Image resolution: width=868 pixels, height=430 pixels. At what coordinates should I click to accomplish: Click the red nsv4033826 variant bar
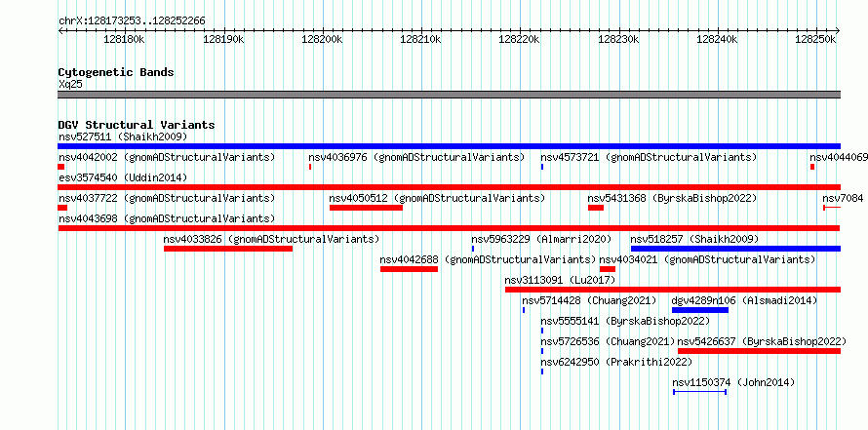228,249
